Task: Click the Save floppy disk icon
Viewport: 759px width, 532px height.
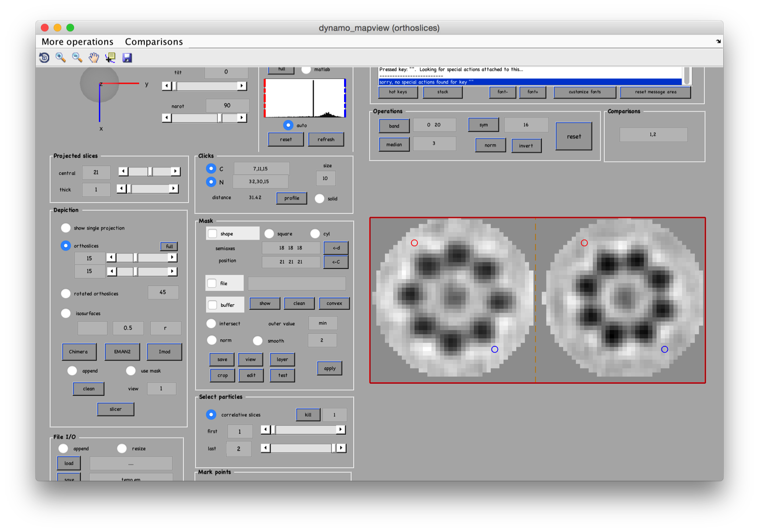Action: [127, 58]
